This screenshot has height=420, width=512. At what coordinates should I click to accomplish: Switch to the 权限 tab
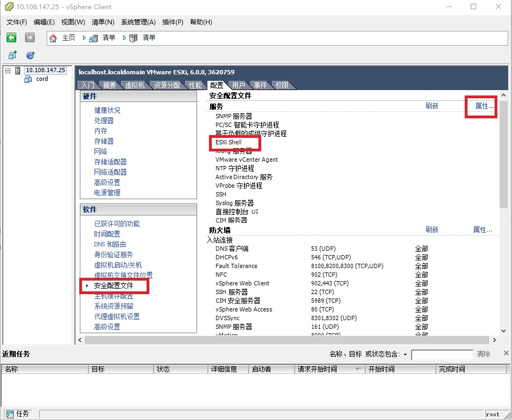pos(282,85)
